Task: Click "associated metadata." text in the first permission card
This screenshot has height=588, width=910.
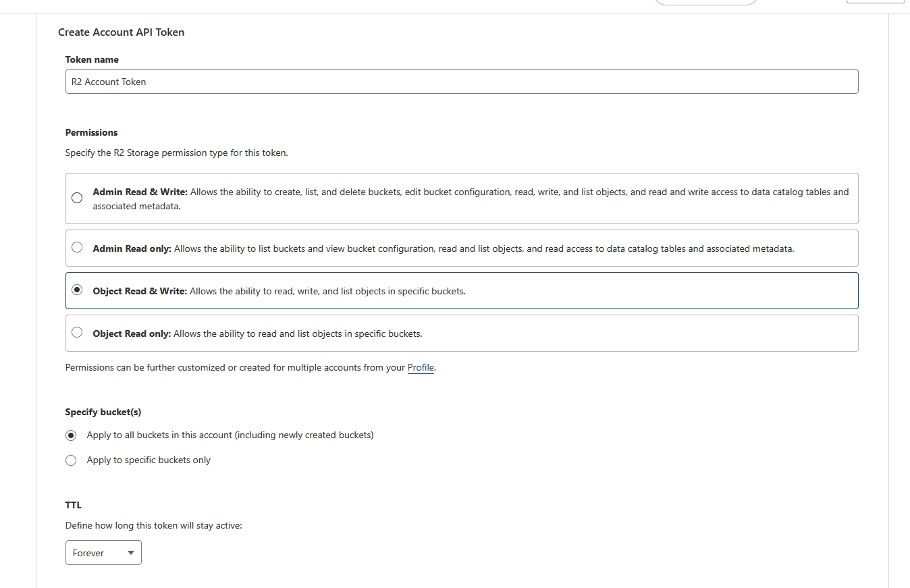Action: (x=136, y=207)
